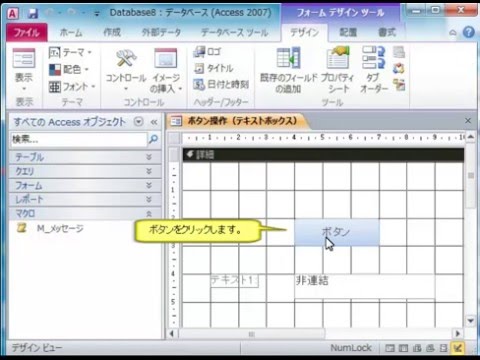Insert a ロゴ logo
This screenshot has width=480, height=360.
click(x=207, y=52)
